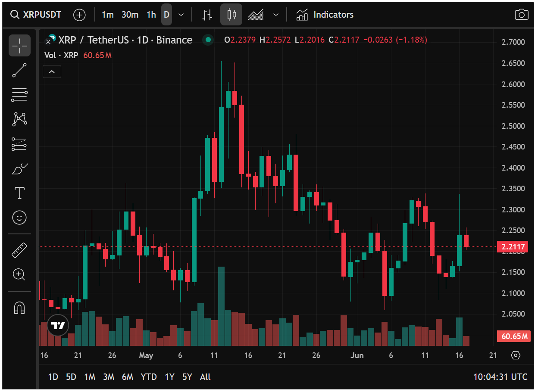Image resolution: width=538 pixels, height=392 pixels.
Task: Open symbol search XRPUSDT
Action: (x=36, y=15)
